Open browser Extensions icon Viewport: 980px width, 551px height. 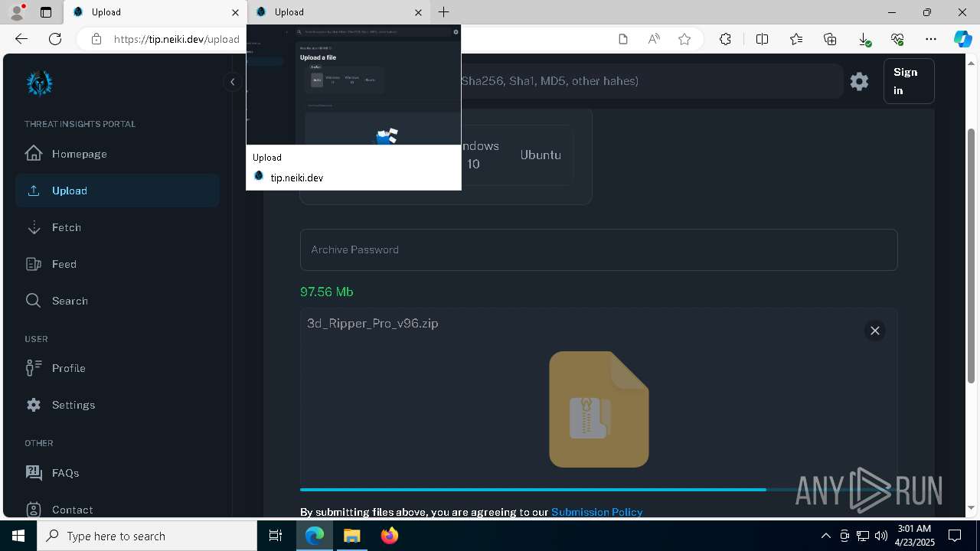click(725, 39)
